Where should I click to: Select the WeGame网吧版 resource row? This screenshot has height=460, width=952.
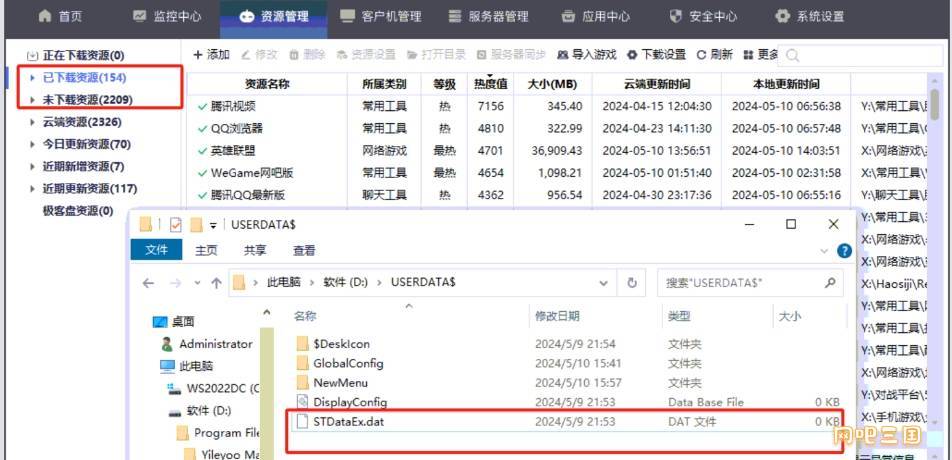[557, 173]
